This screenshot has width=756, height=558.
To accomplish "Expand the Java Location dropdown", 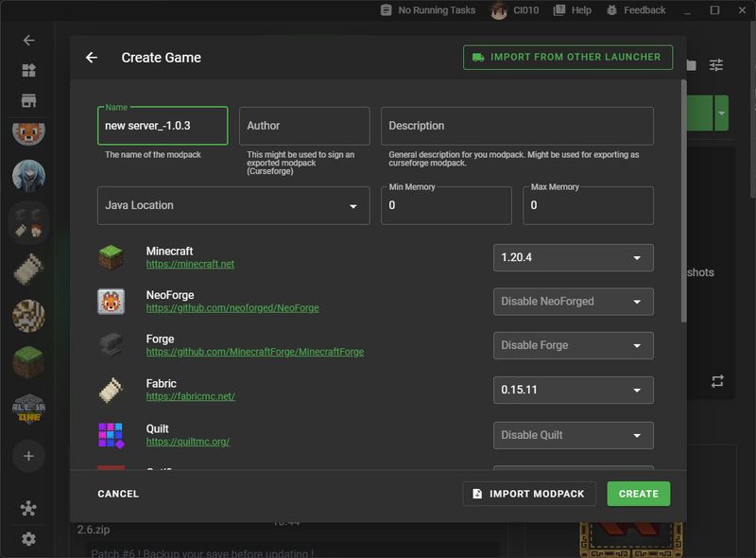I will click(x=233, y=205).
